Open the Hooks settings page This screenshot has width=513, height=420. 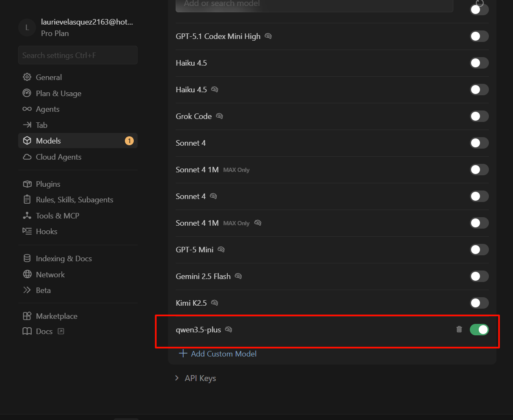point(47,231)
